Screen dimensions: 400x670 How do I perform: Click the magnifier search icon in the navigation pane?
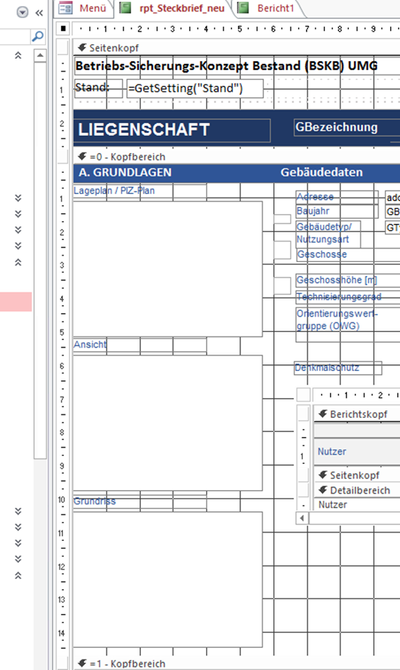pyautogui.click(x=38, y=37)
